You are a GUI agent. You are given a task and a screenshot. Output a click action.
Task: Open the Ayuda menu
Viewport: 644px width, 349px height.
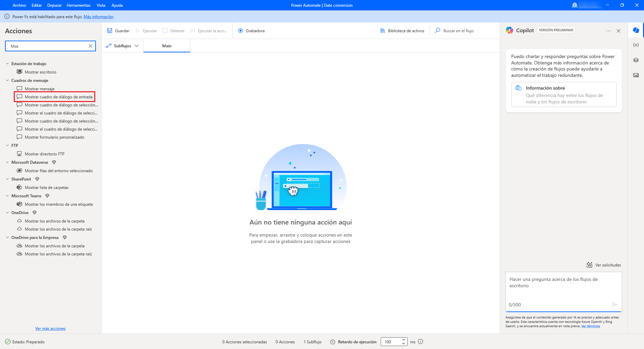(117, 5)
